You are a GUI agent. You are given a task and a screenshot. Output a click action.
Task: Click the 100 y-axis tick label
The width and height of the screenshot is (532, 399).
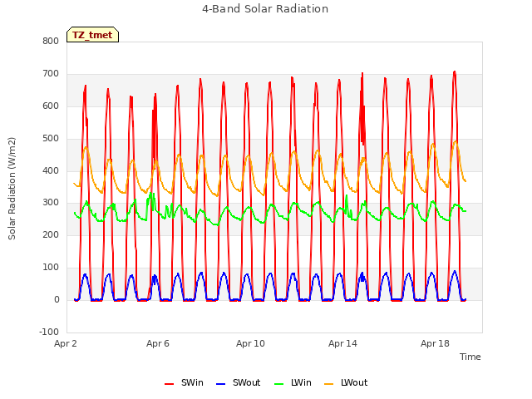point(51,268)
